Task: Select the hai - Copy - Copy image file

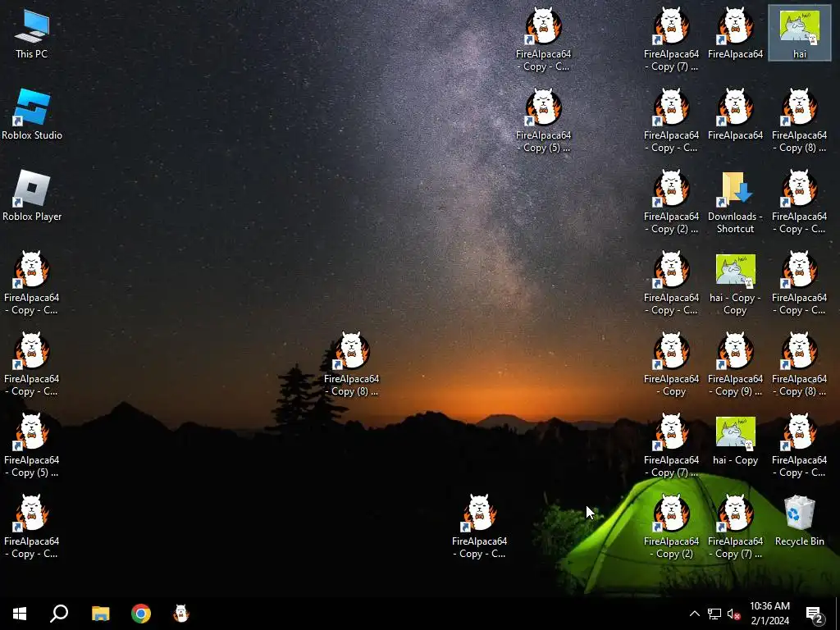Action: point(735,283)
